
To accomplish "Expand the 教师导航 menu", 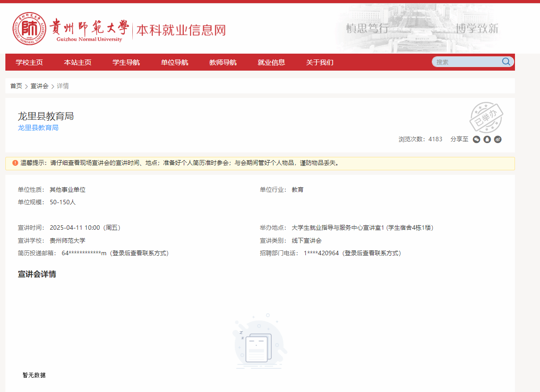I will (x=223, y=63).
